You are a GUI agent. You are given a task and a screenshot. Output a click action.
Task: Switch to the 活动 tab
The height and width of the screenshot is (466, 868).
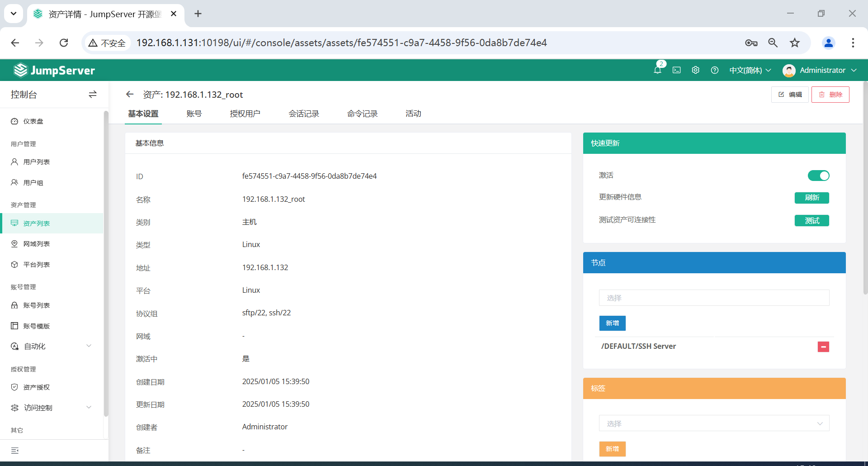(413, 114)
